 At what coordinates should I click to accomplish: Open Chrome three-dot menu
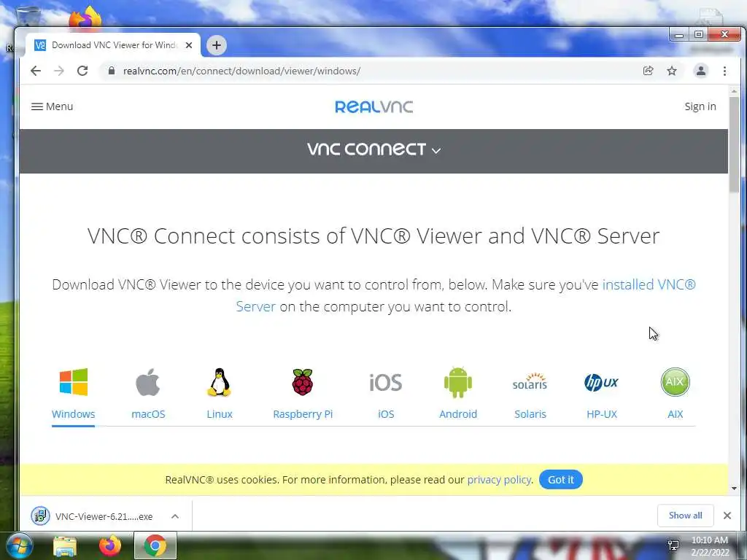[724, 71]
